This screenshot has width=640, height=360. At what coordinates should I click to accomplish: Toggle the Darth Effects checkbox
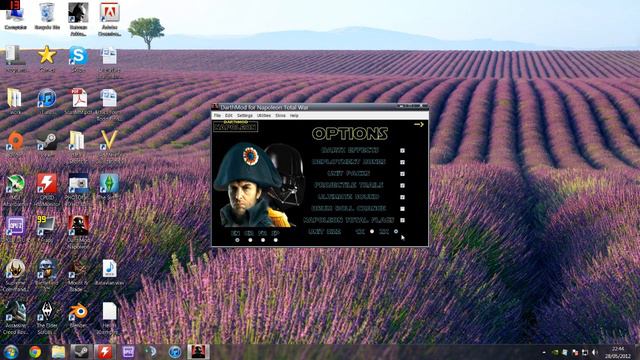pos(402,151)
